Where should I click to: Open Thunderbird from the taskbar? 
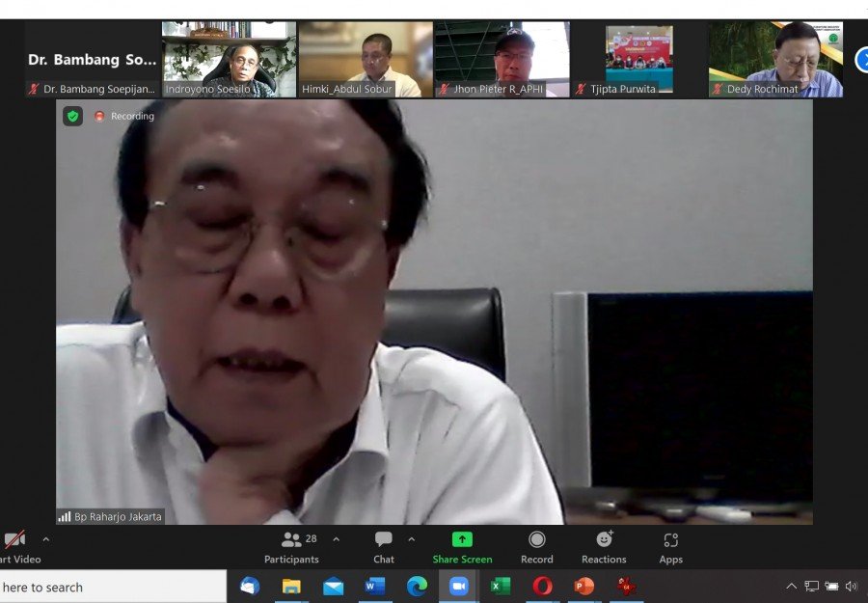250,586
